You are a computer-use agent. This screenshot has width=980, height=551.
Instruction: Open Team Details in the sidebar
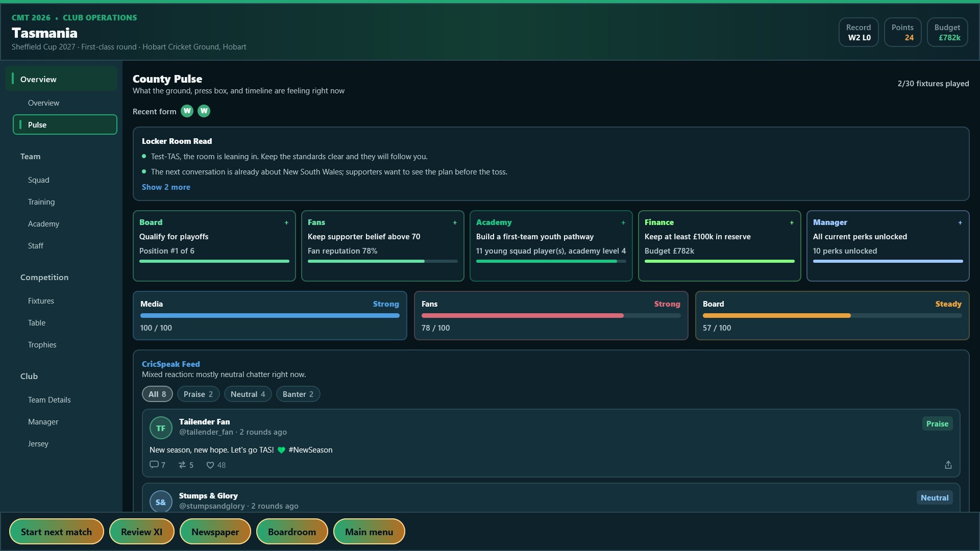click(65, 400)
